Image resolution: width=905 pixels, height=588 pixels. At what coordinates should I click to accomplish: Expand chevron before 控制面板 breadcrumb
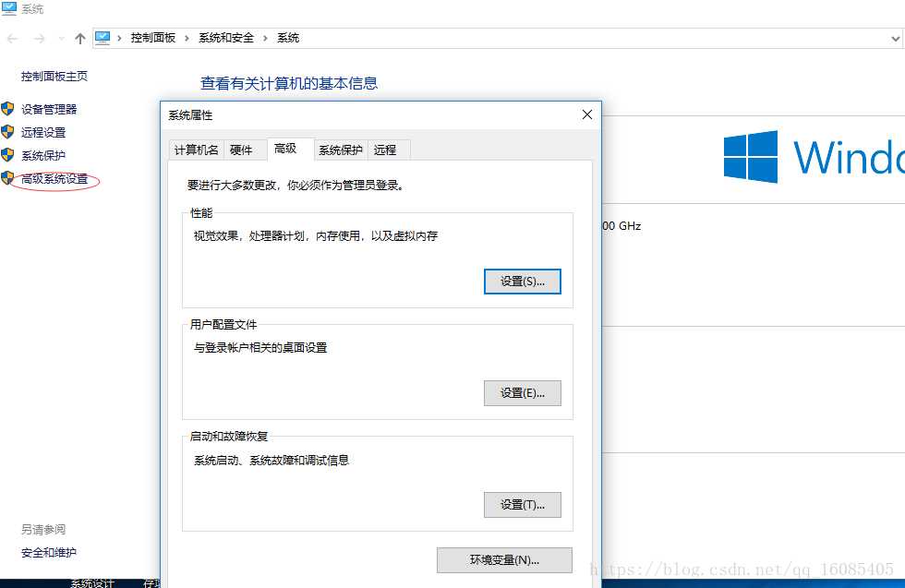119,38
